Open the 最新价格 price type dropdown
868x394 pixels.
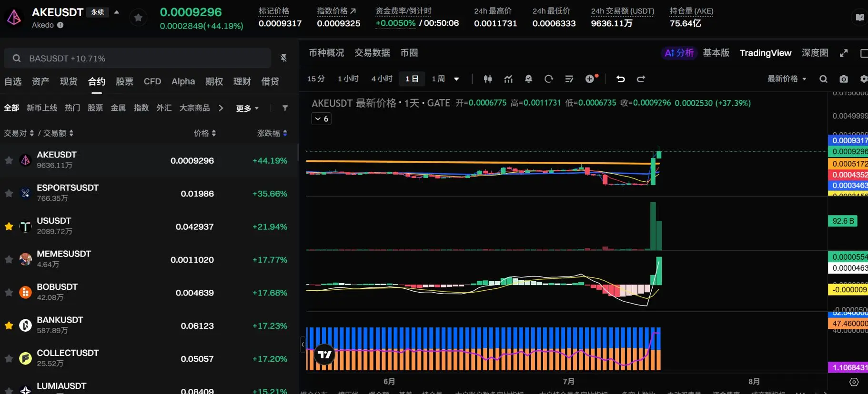787,79
